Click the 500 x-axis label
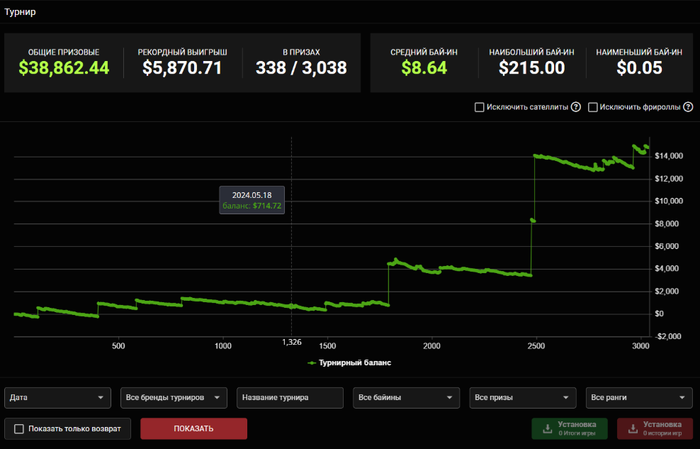The width and height of the screenshot is (700, 449). coord(118,346)
